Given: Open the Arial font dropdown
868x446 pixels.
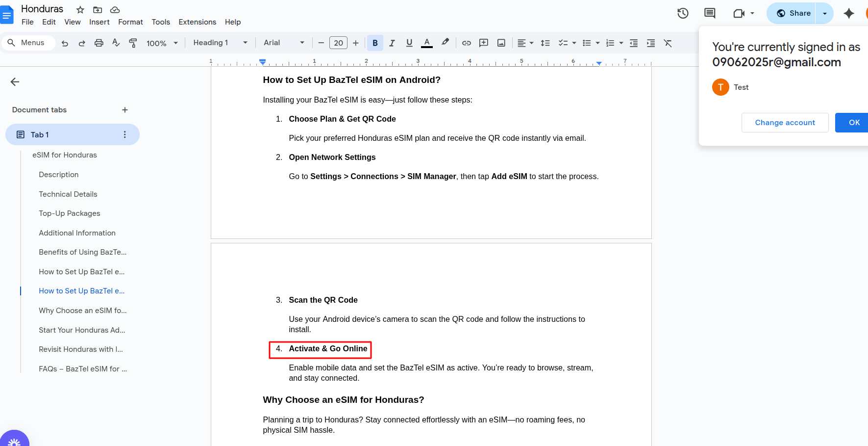Looking at the screenshot, I should pyautogui.click(x=284, y=43).
